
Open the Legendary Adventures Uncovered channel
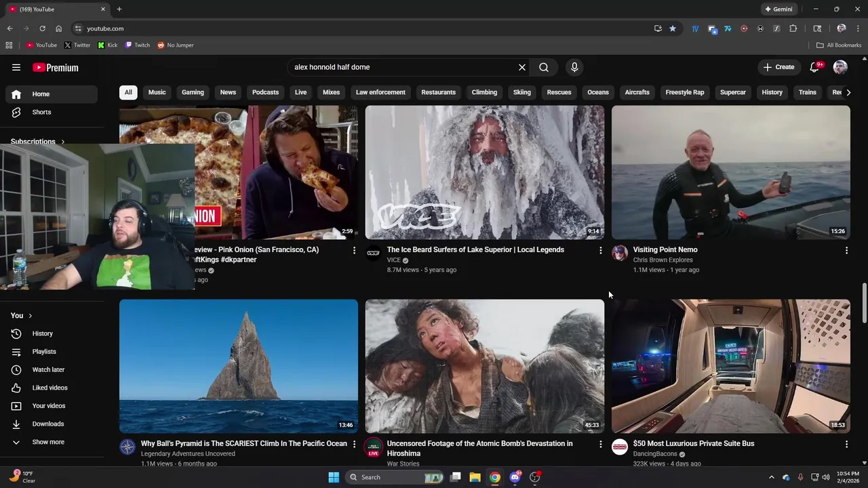click(188, 454)
